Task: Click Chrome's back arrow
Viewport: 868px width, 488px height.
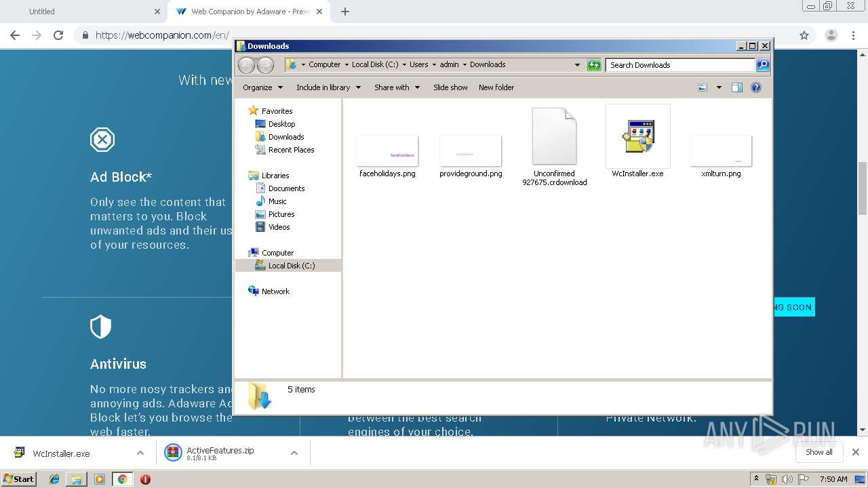Action: [15, 35]
